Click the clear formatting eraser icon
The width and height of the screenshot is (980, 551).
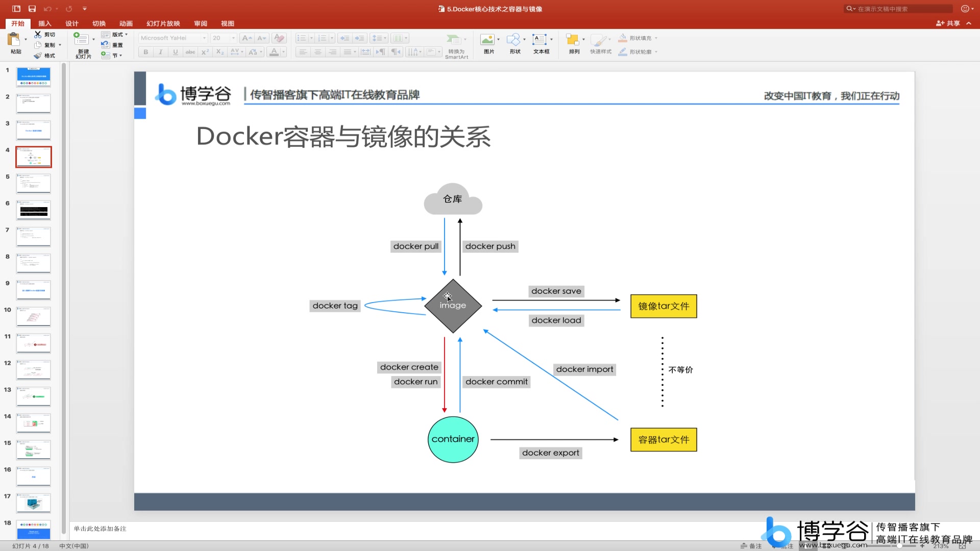tap(279, 38)
